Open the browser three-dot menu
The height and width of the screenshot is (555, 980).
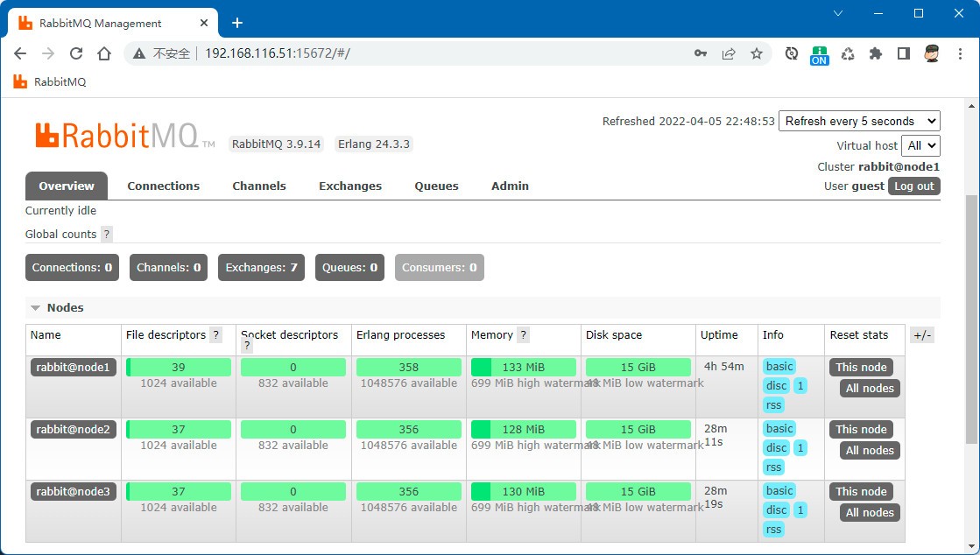(960, 53)
